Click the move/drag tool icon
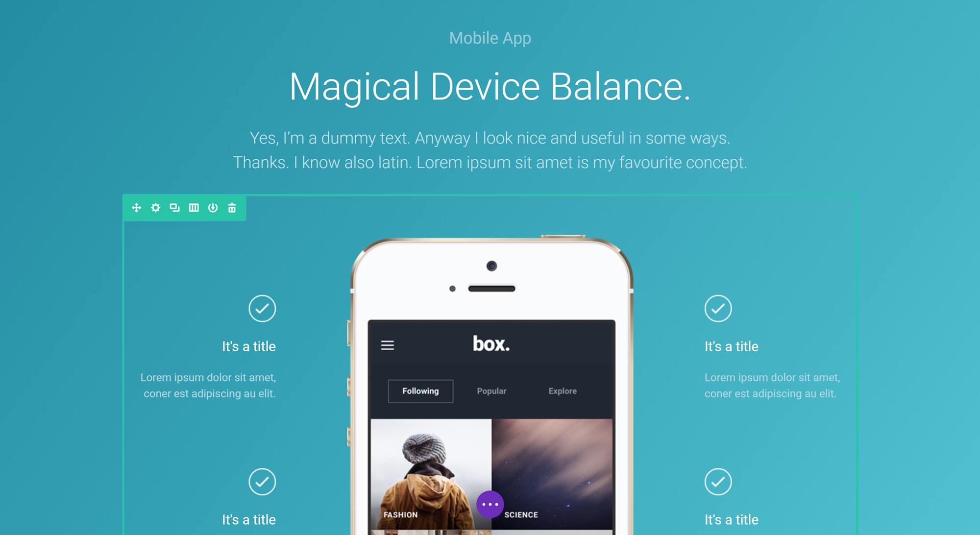 click(137, 209)
